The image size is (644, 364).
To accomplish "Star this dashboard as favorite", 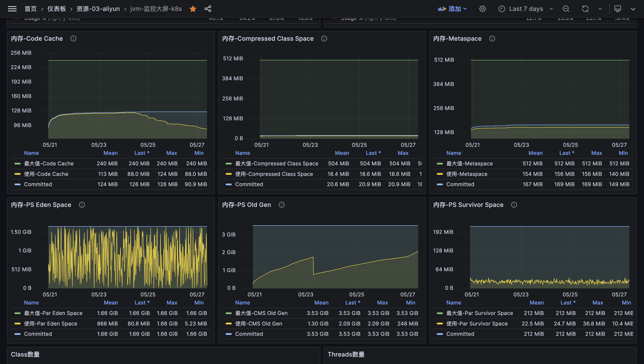I will coord(193,9).
